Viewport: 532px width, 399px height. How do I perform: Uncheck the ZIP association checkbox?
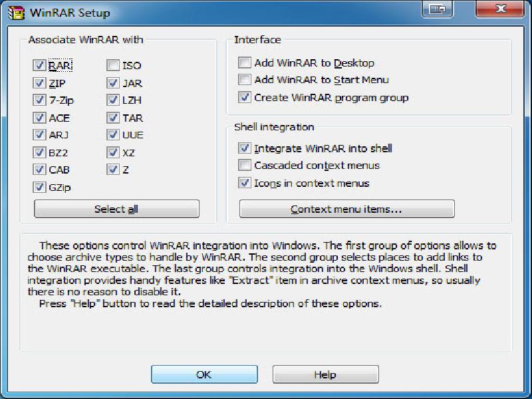[39, 82]
